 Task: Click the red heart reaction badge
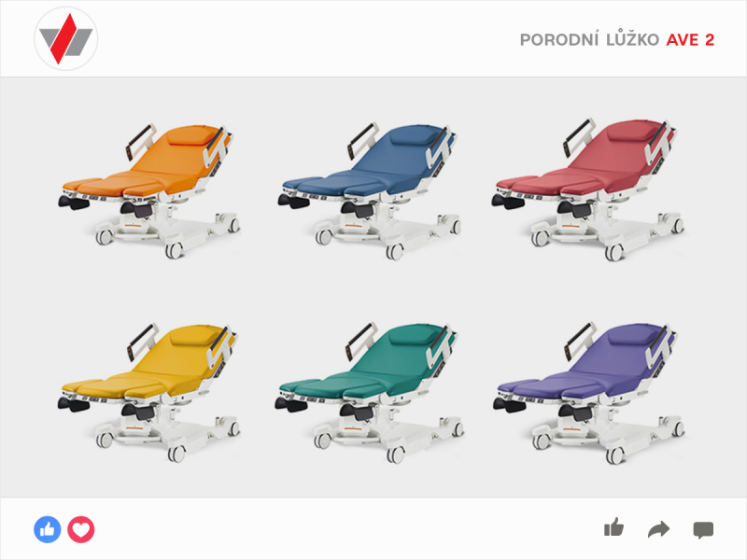point(81,529)
